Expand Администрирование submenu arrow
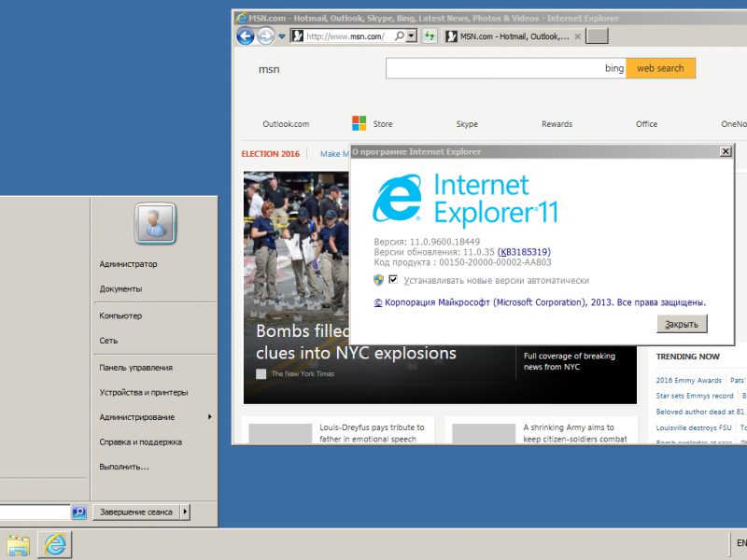Viewport: 747px width, 560px height. [x=209, y=417]
